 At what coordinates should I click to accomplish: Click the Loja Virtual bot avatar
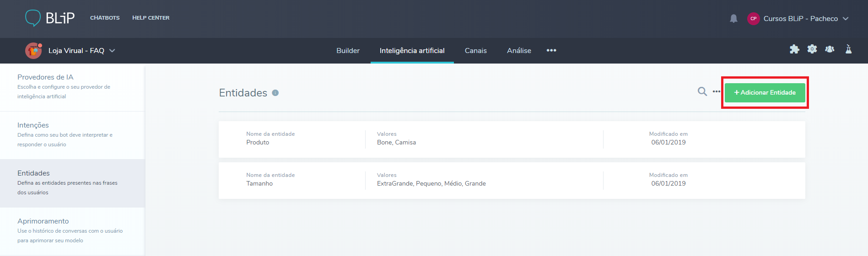[x=33, y=51]
